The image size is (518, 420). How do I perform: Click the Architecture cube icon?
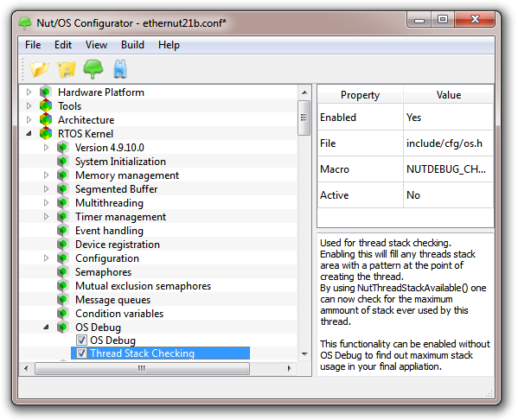[x=46, y=120]
